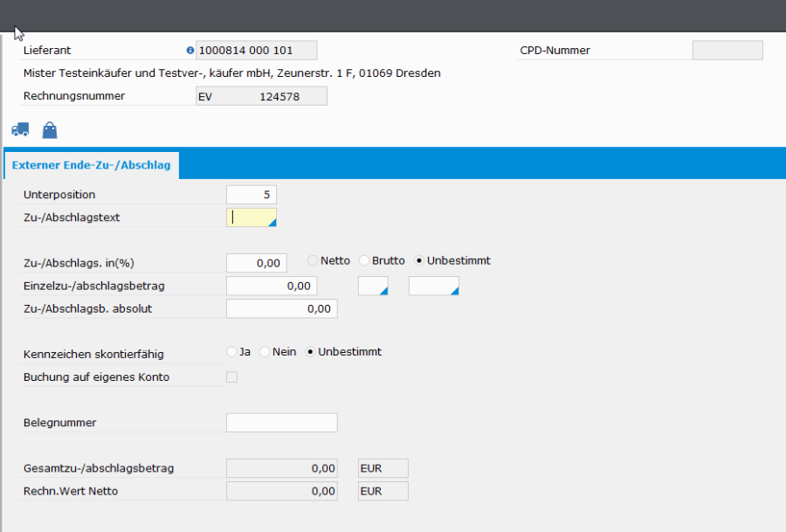Image resolution: width=786 pixels, height=532 pixels.
Task: Click the Zu-/Abschlagsb. absolut amount field
Action: pyautogui.click(x=282, y=309)
